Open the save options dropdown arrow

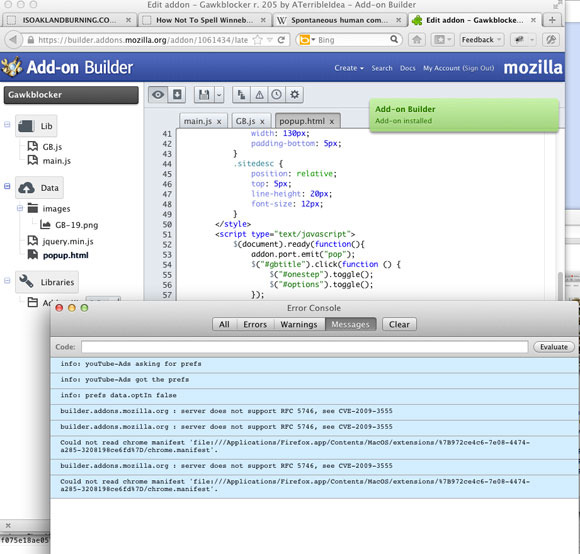(x=219, y=95)
